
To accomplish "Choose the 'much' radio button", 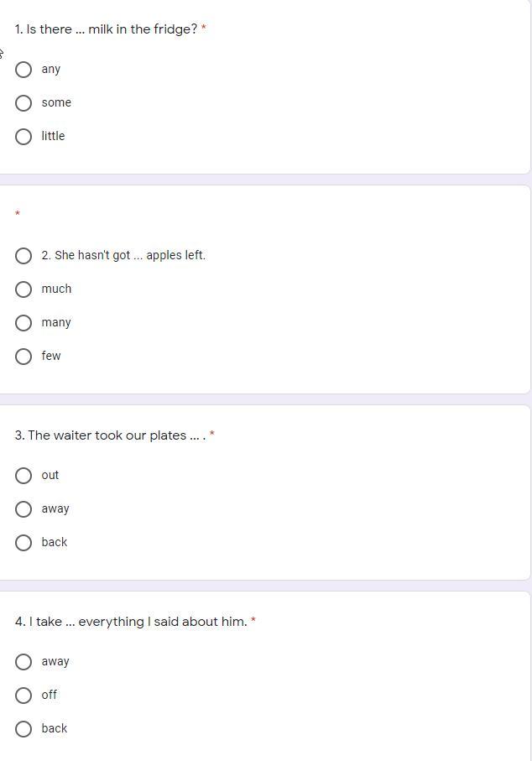I will point(23,289).
